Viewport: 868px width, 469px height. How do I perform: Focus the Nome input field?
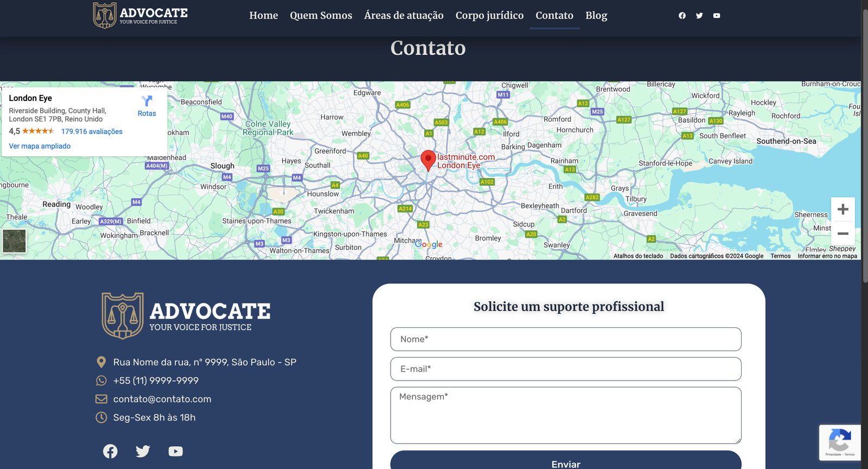566,339
